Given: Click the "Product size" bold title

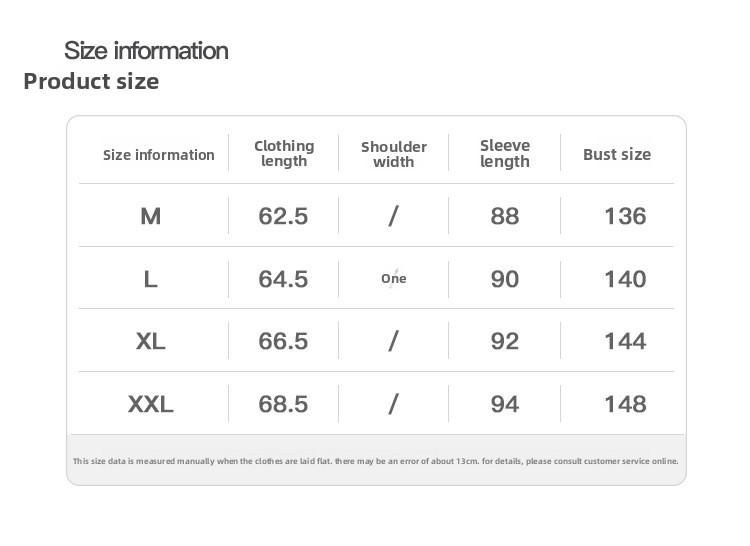Looking at the screenshot, I should [91, 81].
